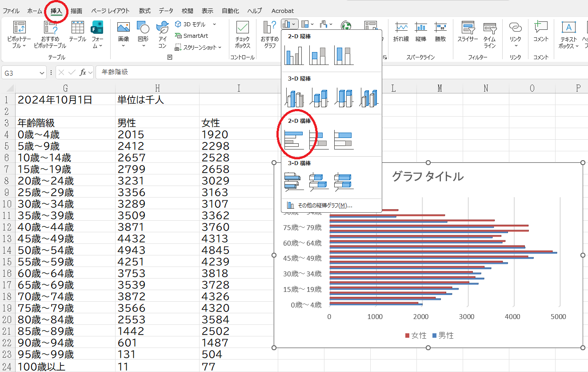The height and width of the screenshot is (372, 588).
Task: Select 2-D clustered column chart
Action: (x=294, y=55)
